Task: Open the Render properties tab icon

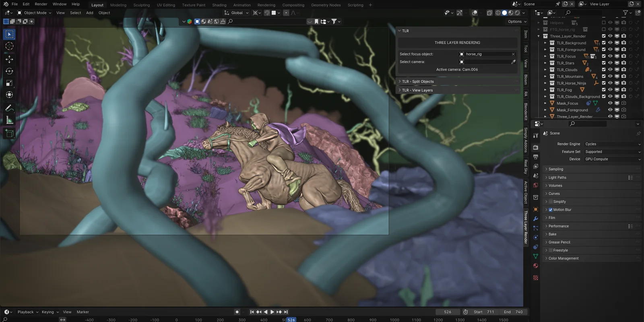Action: pyautogui.click(x=536, y=147)
